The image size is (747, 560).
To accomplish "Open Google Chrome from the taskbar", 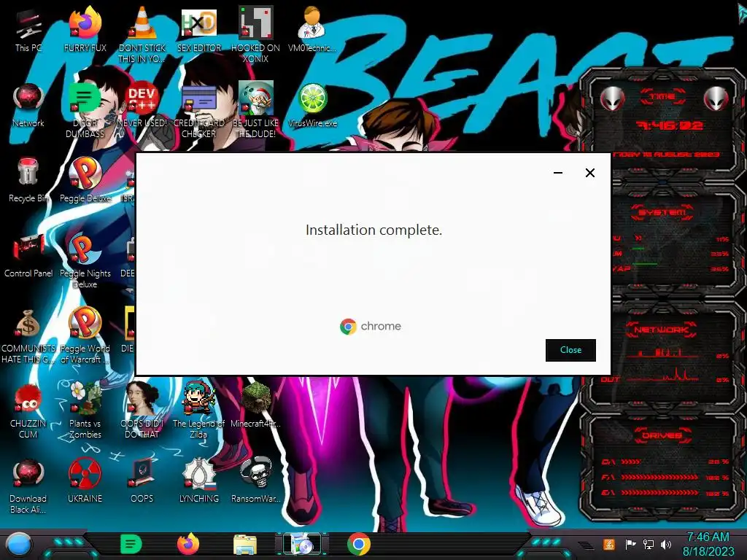I will [359, 544].
